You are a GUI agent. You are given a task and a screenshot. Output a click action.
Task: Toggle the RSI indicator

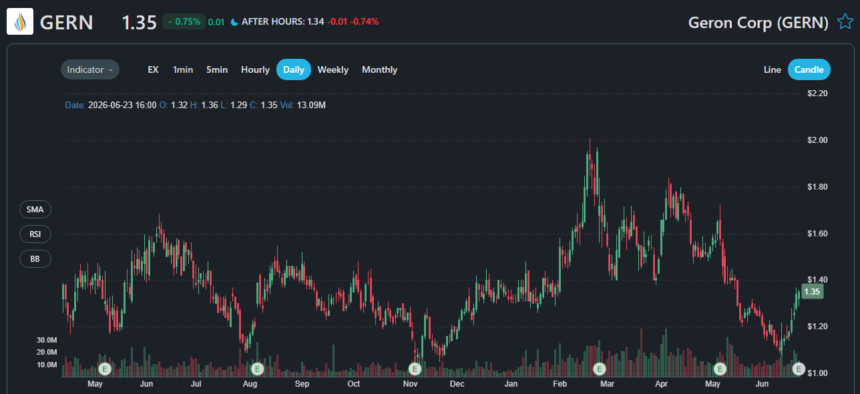(35, 234)
